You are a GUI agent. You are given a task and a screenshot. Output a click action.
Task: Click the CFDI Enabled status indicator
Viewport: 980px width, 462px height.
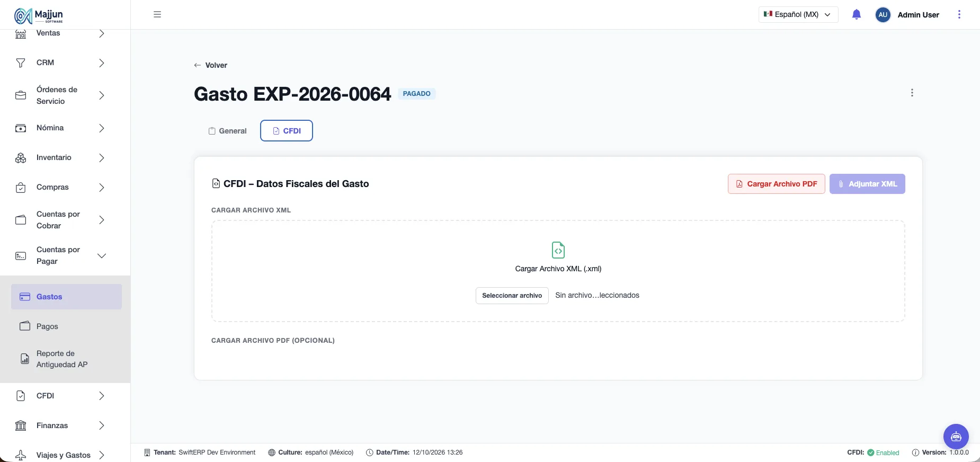[x=873, y=452]
